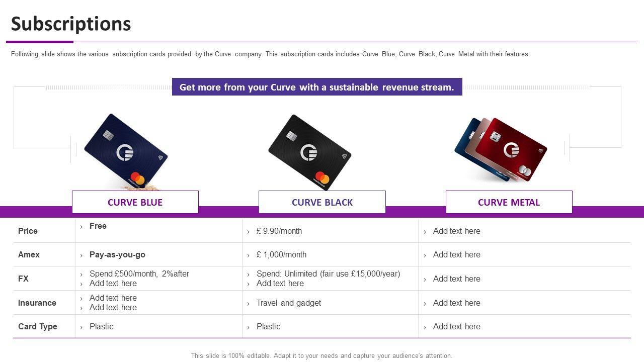This screenshot has width=644, height=362.
Task: Click the £ 9.90/month price text
Action: [279, 231]
